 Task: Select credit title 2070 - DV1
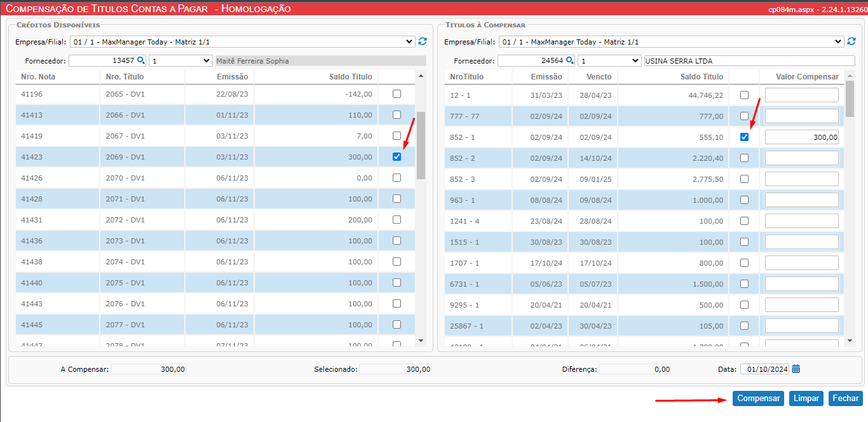coord(125,178)
